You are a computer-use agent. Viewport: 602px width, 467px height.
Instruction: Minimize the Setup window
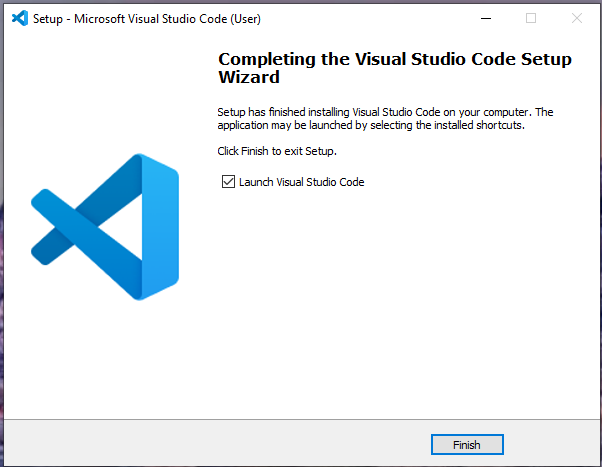485,18
